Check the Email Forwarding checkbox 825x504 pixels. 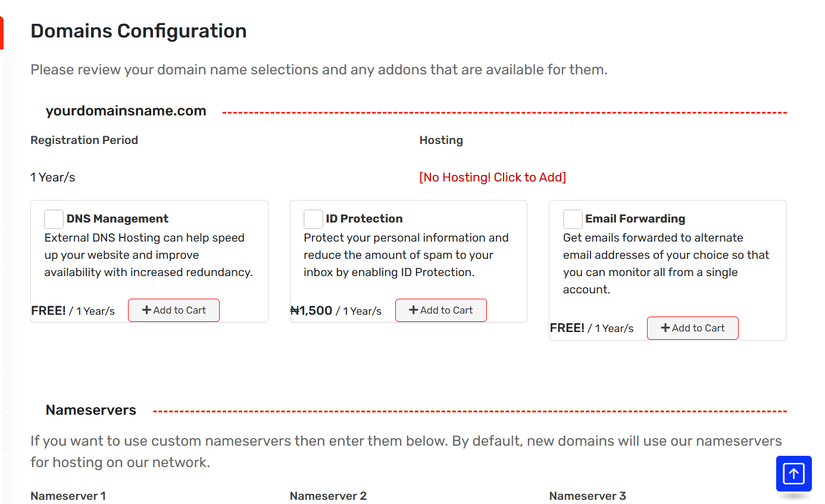point(573,219)
